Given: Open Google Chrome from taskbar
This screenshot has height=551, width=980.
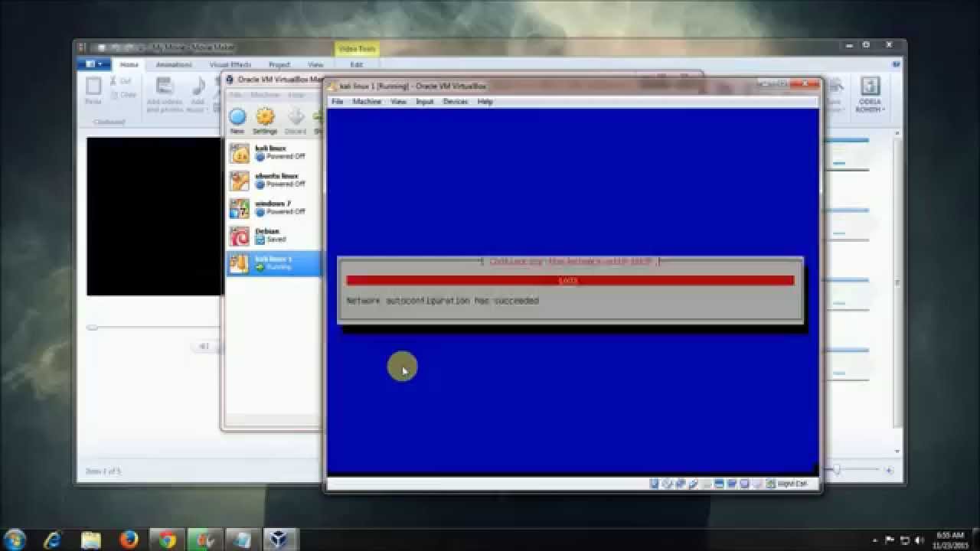Looking at the screenshot, I should point(166,540).
